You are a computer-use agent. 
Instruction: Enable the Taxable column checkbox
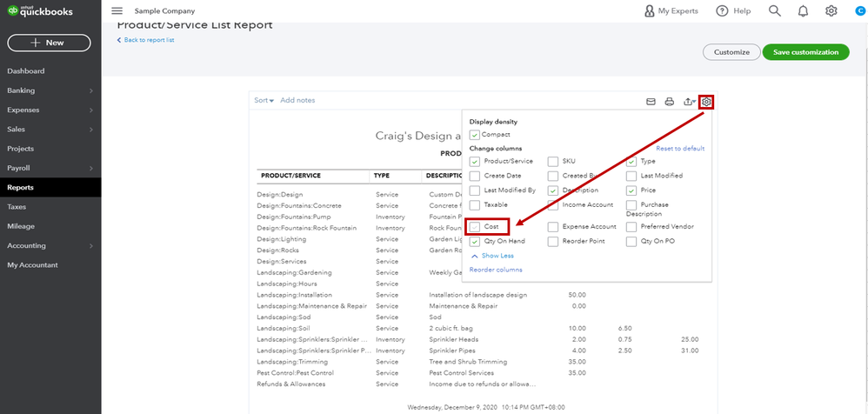coord(474,204)
